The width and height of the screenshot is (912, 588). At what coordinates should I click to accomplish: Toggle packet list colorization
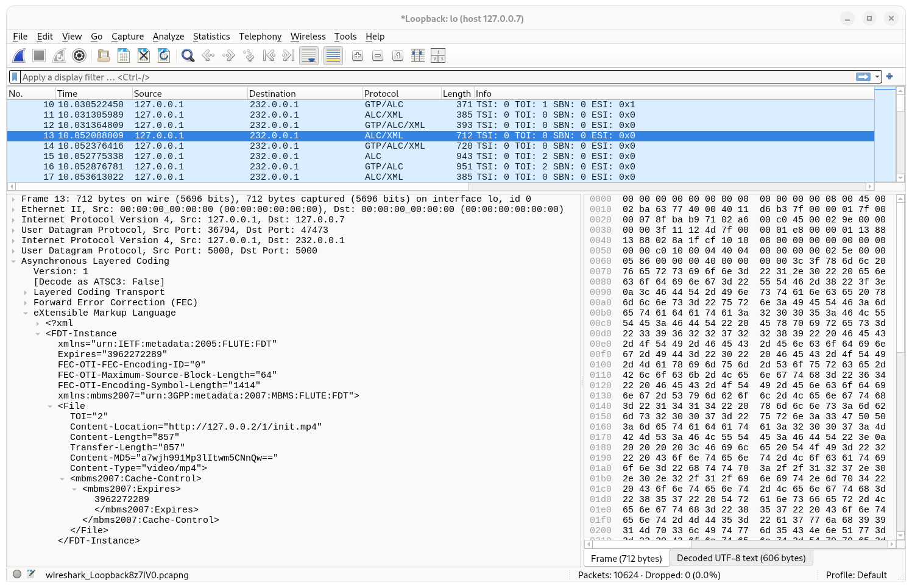[333, 55]
